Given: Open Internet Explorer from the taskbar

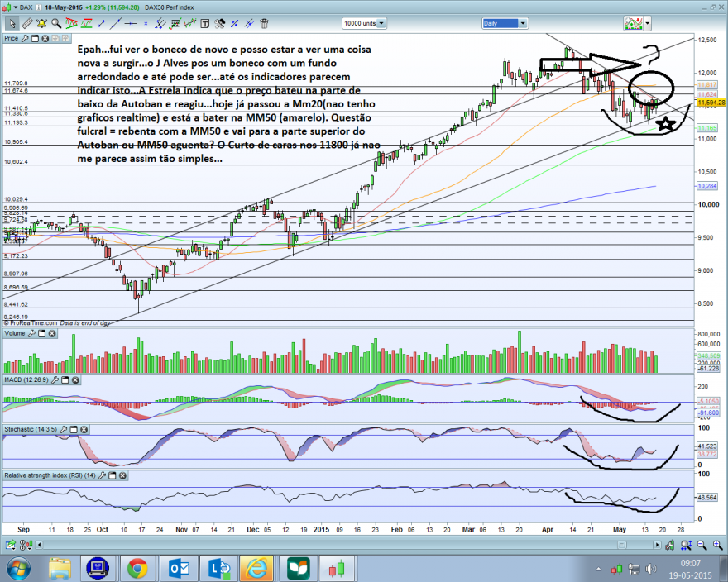Looking at the screenshot, I should 257,568.
